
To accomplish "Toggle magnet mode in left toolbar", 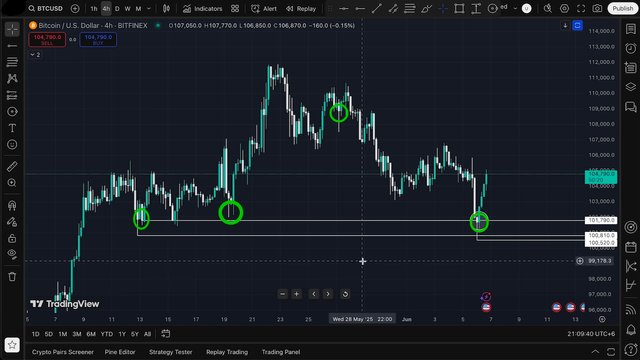I will tap(12, 205).
